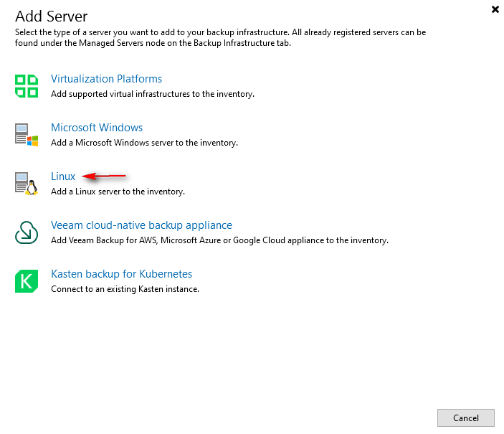Click 'Add a Linux server' description text

pos(118,192)
